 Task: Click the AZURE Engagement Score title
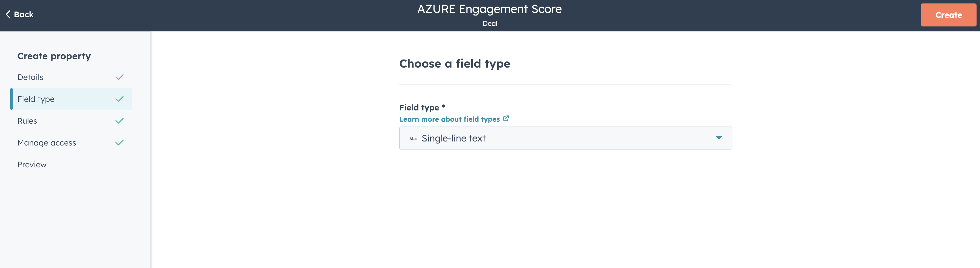(489, 9)
